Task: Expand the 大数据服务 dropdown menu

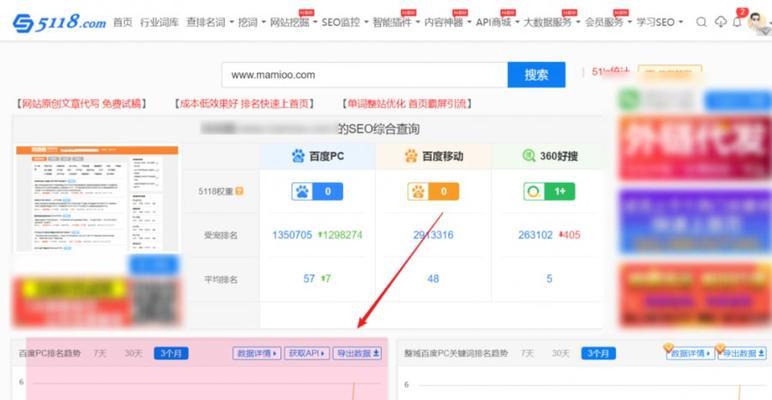Action: click(552, 22)
